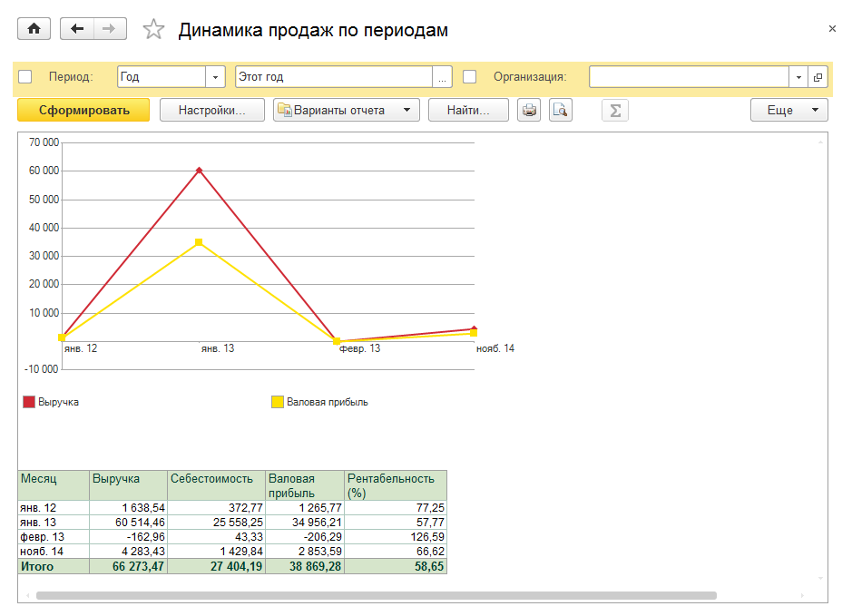Click the Home icon button

(34, 29)
